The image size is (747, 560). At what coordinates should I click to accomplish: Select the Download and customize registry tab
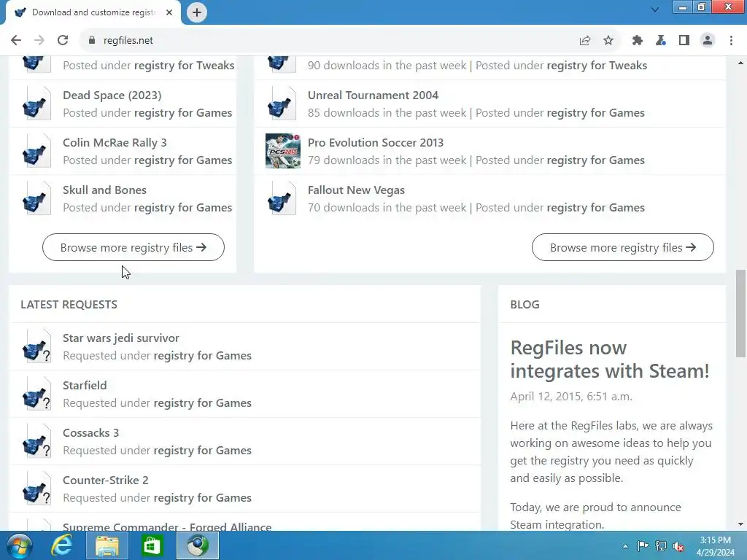coord(93,12)
